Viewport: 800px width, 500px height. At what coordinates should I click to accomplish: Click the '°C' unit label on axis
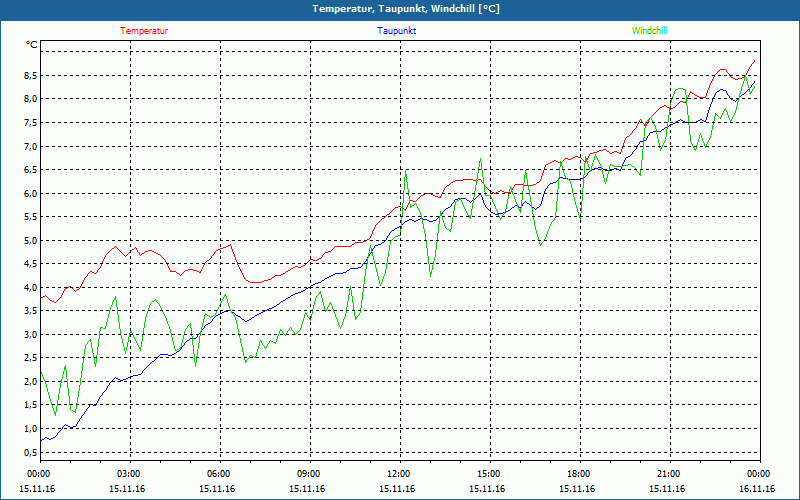click(32, 45)
